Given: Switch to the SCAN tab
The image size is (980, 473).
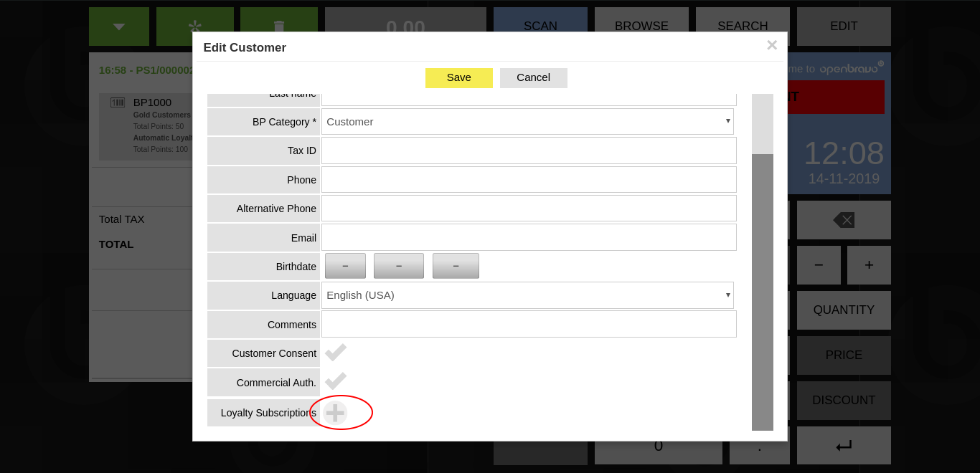Looking at the screenshot, I should click(x=540, y=27).
